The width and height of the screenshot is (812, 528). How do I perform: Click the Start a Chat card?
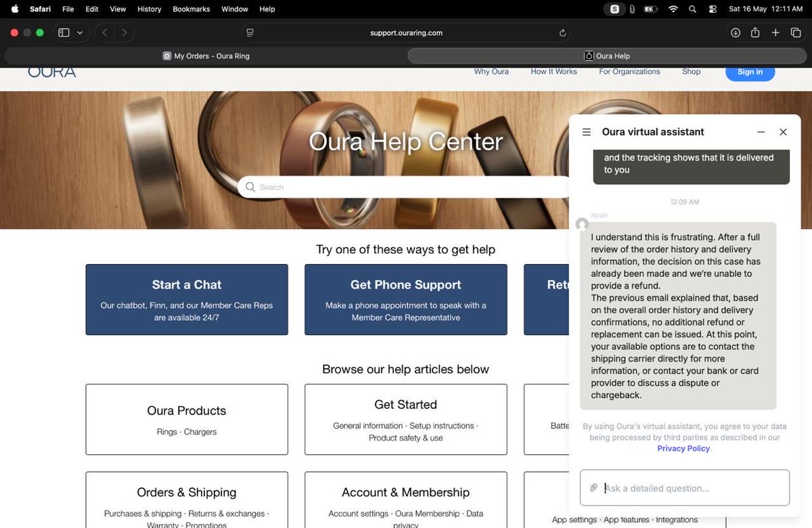coord(187,299)
